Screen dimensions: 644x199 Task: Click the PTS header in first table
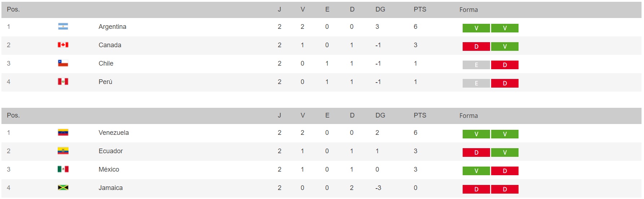tap(420, 9)
